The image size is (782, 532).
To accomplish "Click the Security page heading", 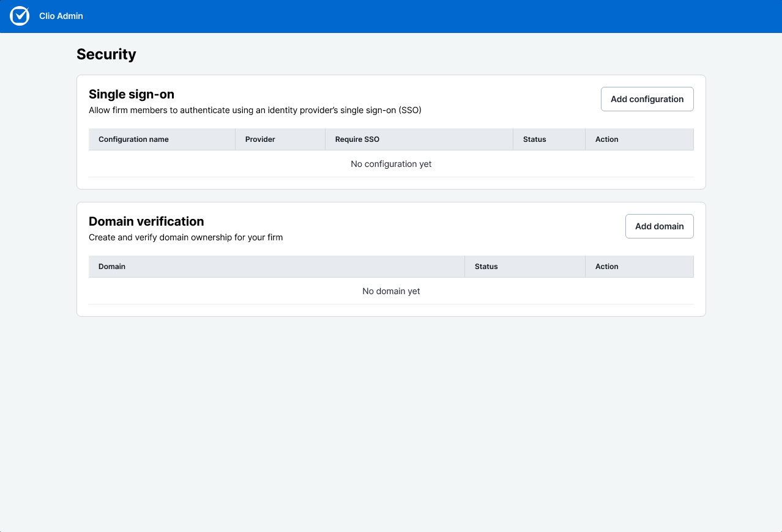I will 106,54.
